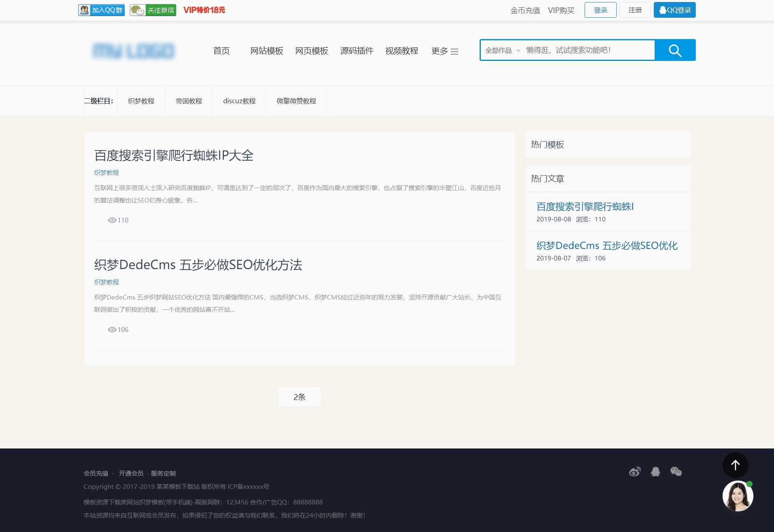Image resolution: width=774 pixels, height=532 pixels.
Task: Click the search magnifier icon
Action: pos(675,50)
